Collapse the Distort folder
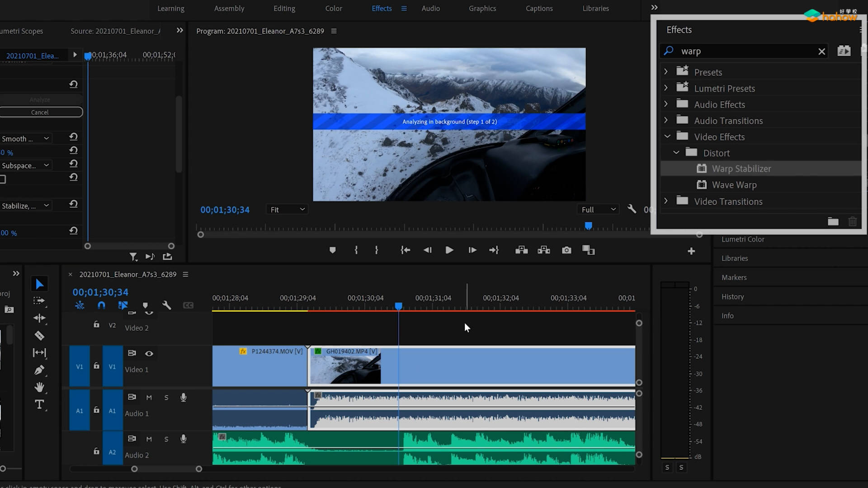 676,153
